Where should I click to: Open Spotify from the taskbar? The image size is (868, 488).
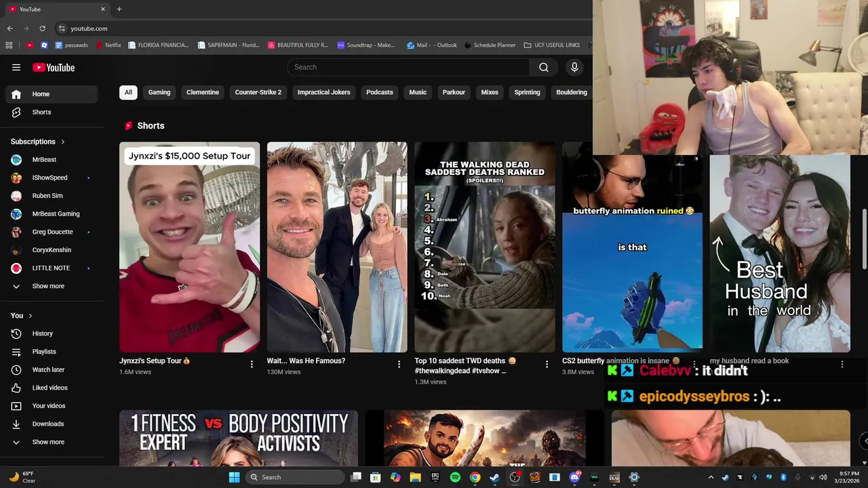(455, 477)
